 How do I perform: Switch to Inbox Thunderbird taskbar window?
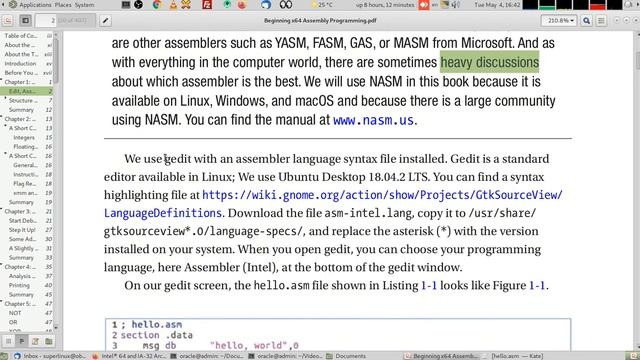click(x=49, y=356)
